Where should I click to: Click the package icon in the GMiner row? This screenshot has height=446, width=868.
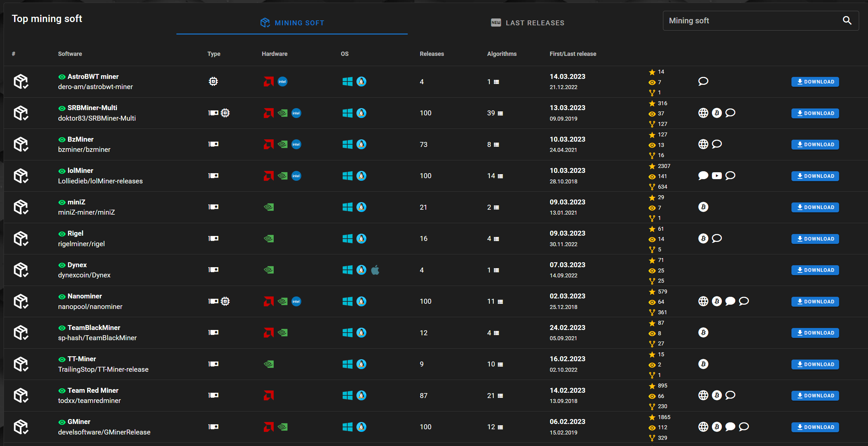pyautogui.click(x=21, y=427)
